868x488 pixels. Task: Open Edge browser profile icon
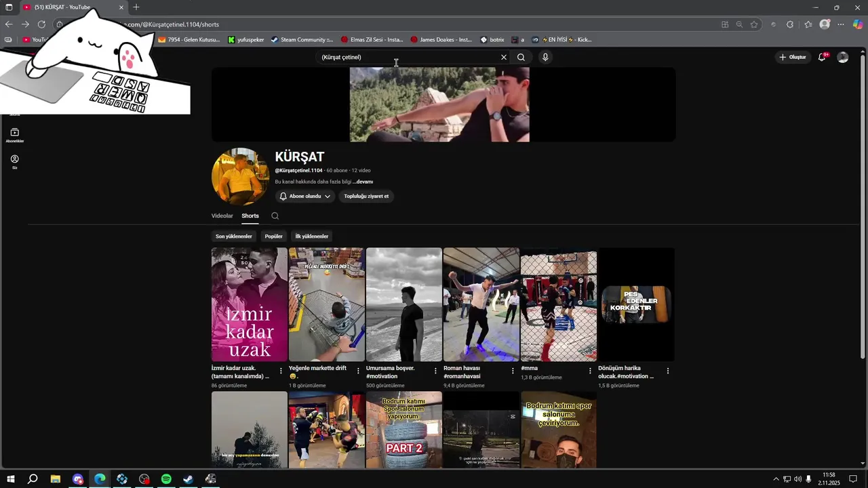(x=825, y=24)
